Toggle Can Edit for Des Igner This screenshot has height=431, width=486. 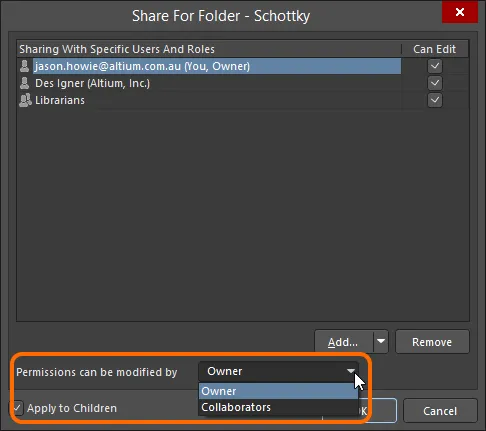(x=435, y=83)
